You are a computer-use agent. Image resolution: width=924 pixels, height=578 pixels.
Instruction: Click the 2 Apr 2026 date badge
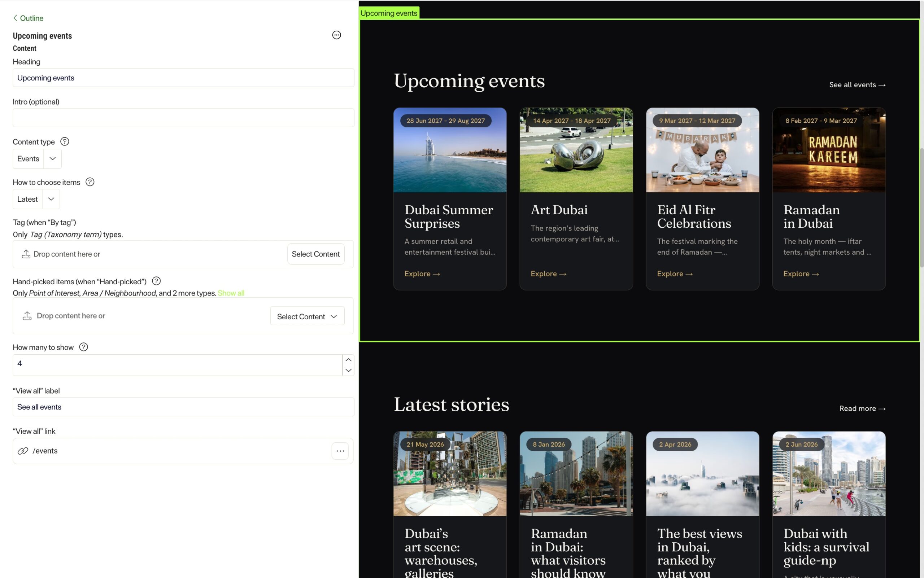pos(675,445)
